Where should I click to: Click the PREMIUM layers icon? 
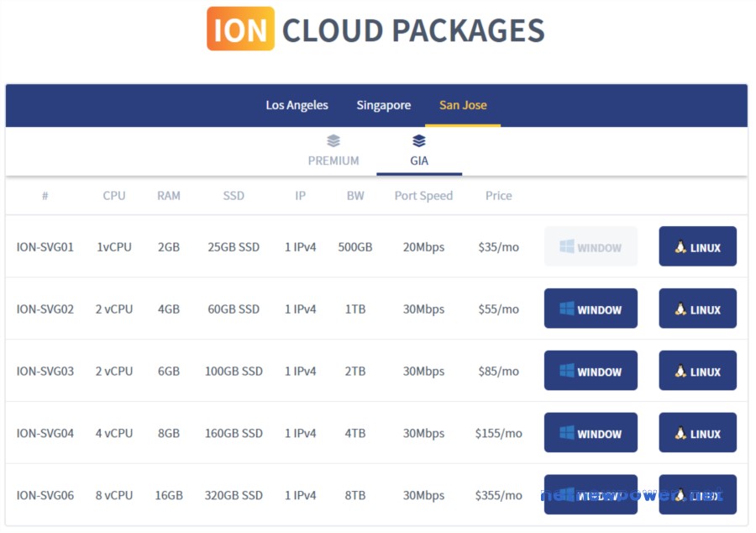coord(333,141)
